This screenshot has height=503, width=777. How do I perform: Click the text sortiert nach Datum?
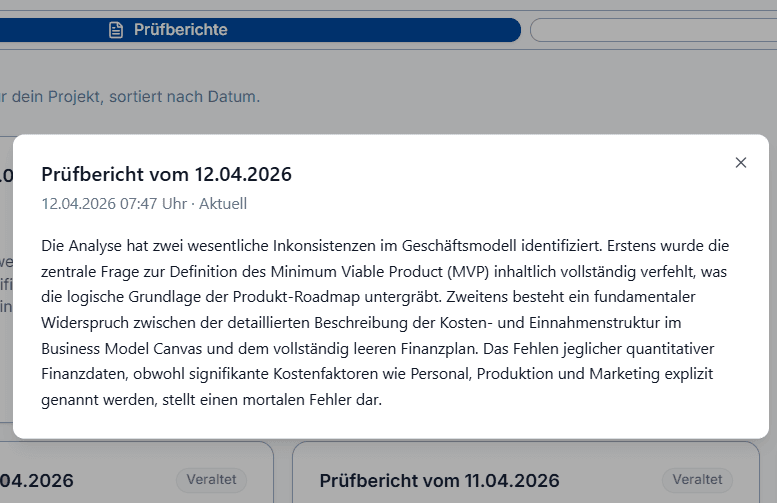click(184, 97)
